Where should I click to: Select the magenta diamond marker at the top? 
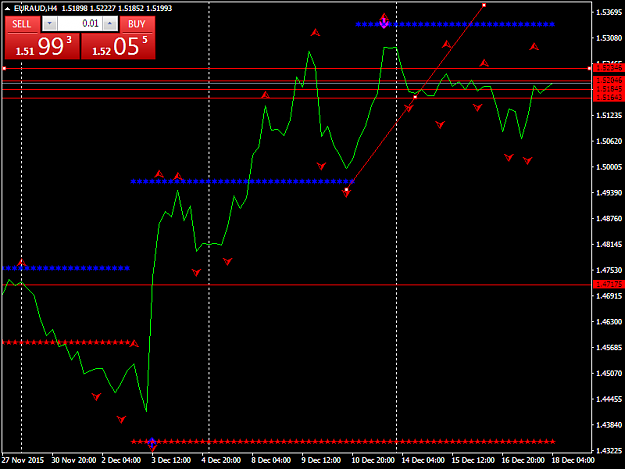click(x=384, y=24)
